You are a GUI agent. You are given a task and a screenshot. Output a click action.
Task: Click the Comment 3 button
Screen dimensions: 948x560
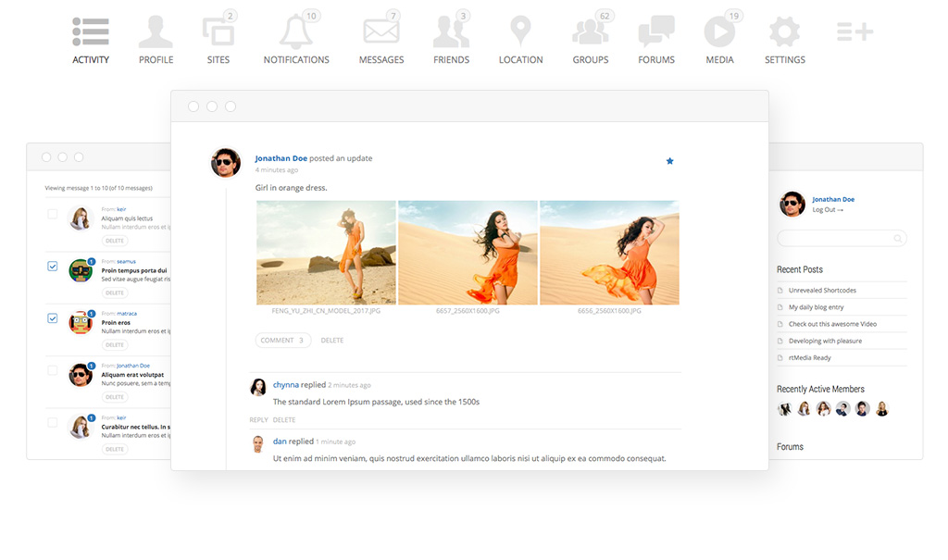point(282,341)
